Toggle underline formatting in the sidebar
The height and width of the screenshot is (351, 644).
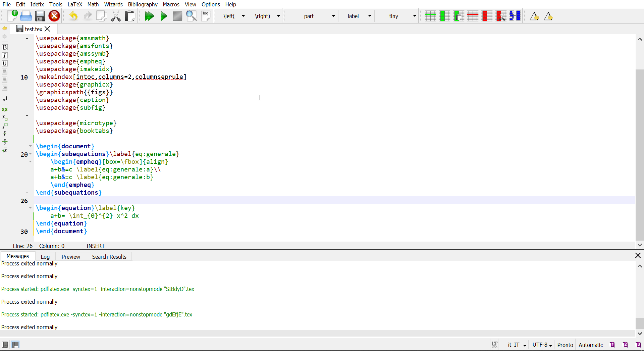tap(5, 64)
